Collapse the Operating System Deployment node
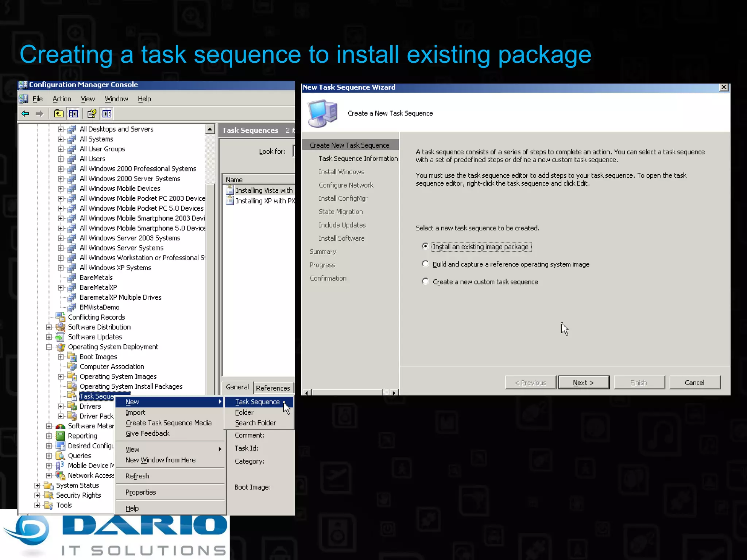This screenshot has height=560, width=747. (x=49, y=347)
